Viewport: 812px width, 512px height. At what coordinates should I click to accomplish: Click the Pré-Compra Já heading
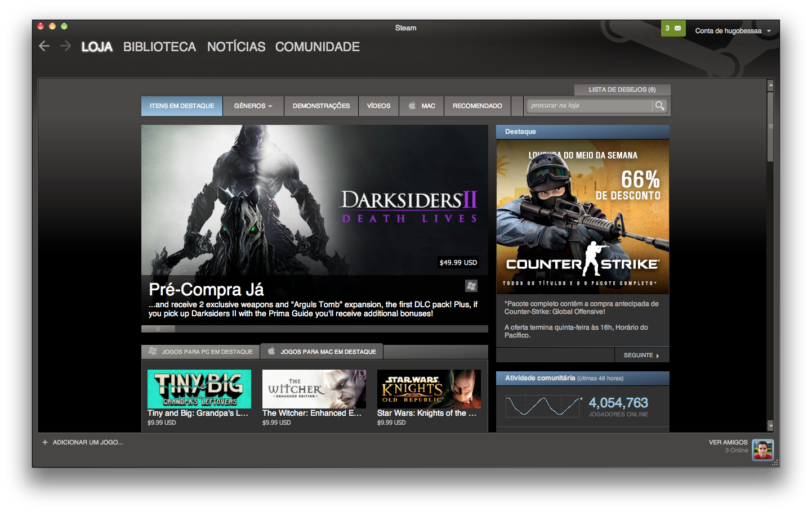coord(206,289)
